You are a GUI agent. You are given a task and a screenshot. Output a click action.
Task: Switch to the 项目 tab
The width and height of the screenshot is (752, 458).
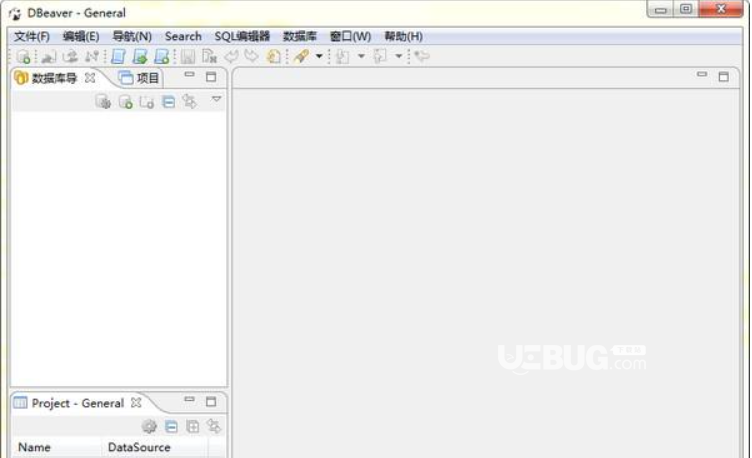pyautogui.click(x=139, y=78)
